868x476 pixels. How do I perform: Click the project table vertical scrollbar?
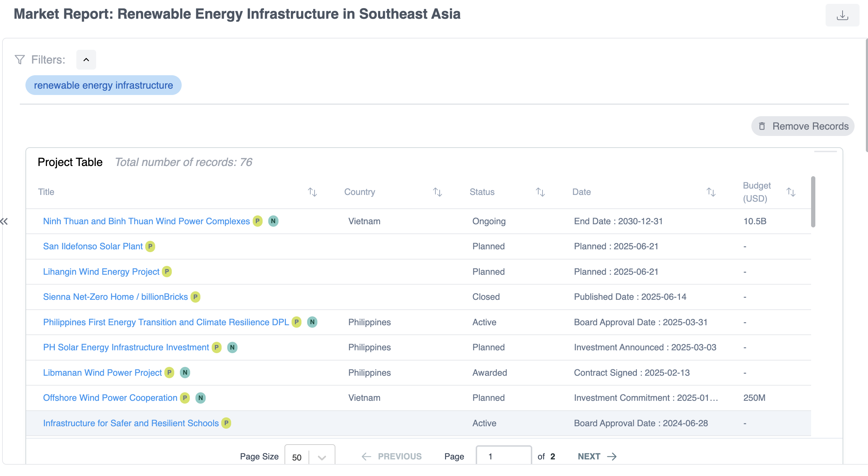tap(813, 202)
